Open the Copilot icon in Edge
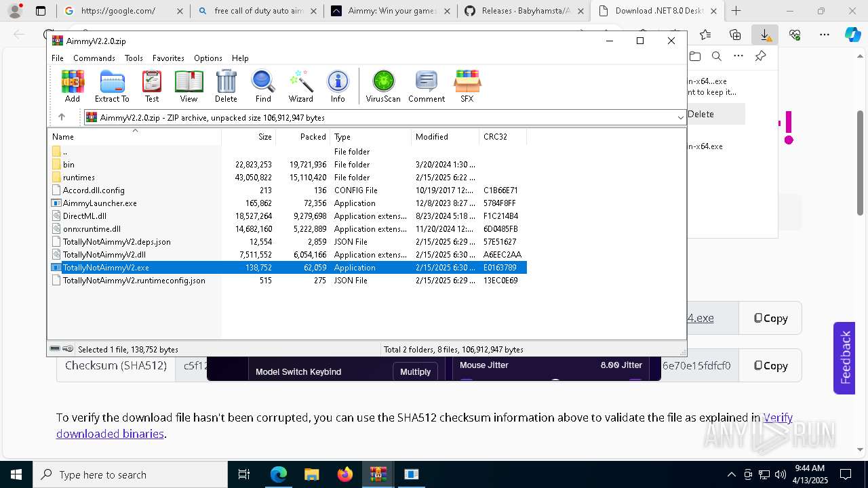868x488 pixels. click(852, 35)
